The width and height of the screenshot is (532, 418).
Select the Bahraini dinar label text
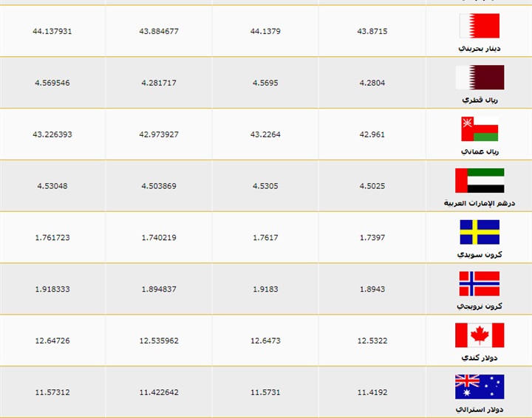tap(480, 47)
